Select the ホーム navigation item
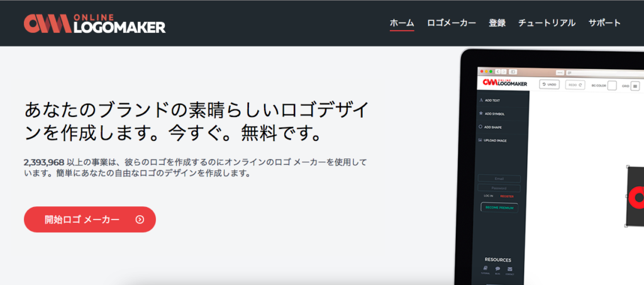Viewport: 644px width, 285px height. (x=402, y=23)
